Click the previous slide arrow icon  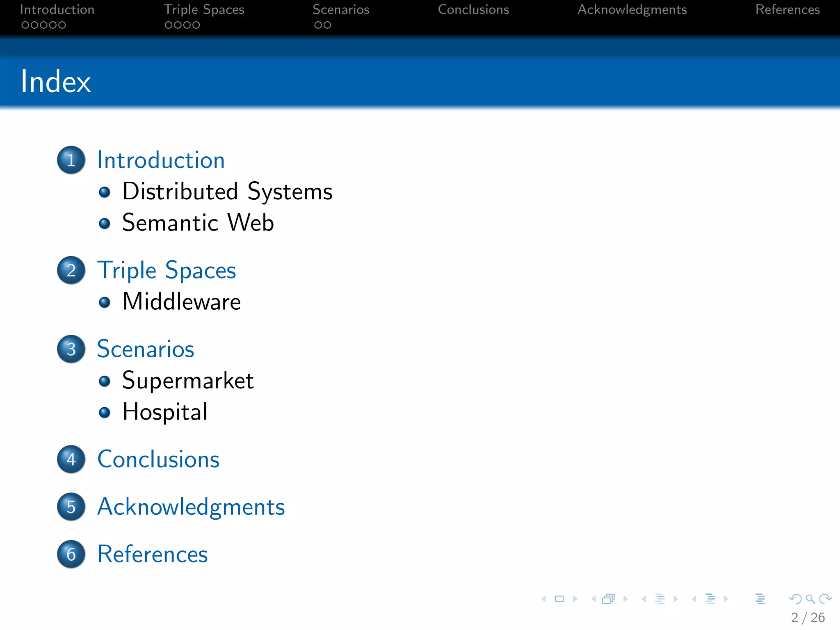point(544,599)
